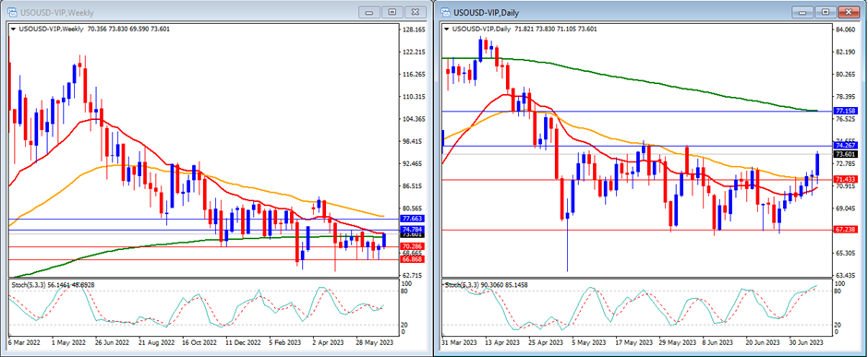Click the 62.715 value on Weekly price axis
The height and width of the screenshot is (357, 868).
click(x=413, y=275)
